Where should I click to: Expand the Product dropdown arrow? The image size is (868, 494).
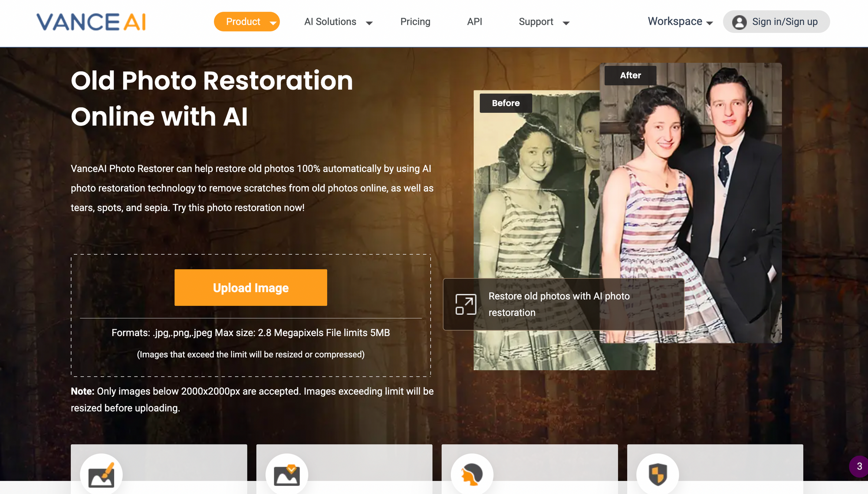273,23
